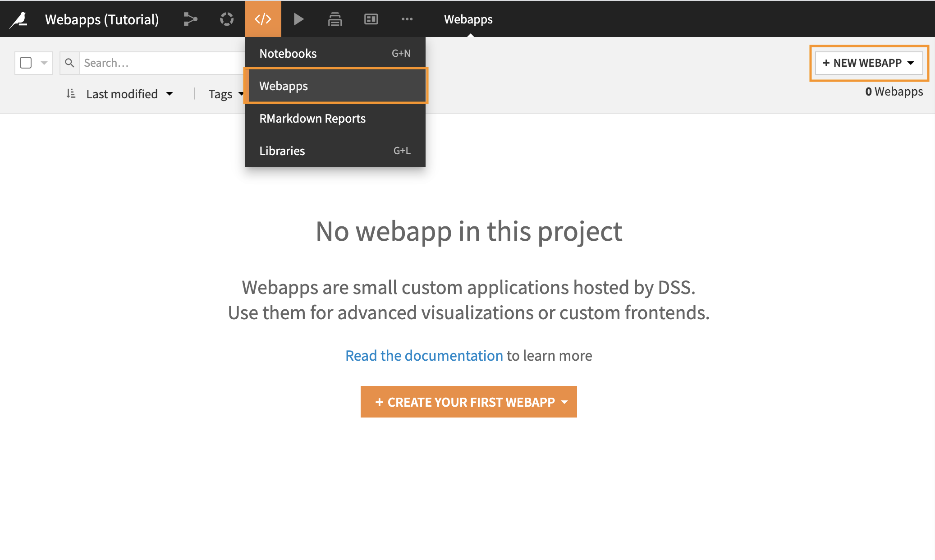Click the run/play button in toolbar
Screen dimensions: 935x560
[x=298, y=18]
